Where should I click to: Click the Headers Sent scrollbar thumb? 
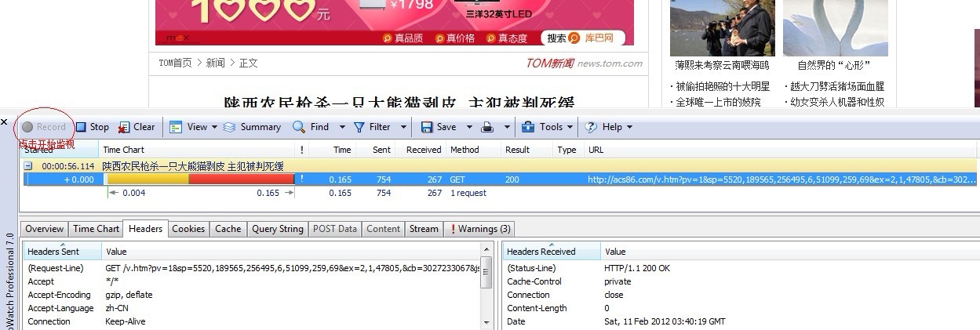486,270
